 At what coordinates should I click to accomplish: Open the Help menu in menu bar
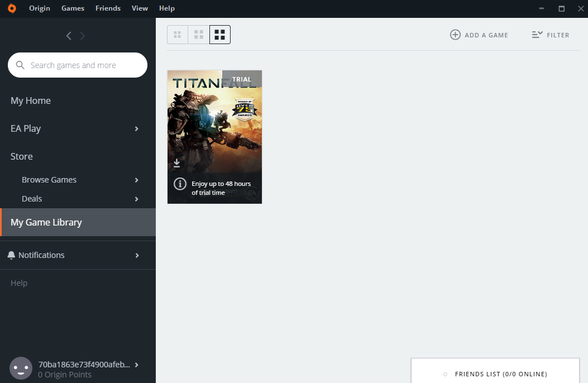pos(167,8)
